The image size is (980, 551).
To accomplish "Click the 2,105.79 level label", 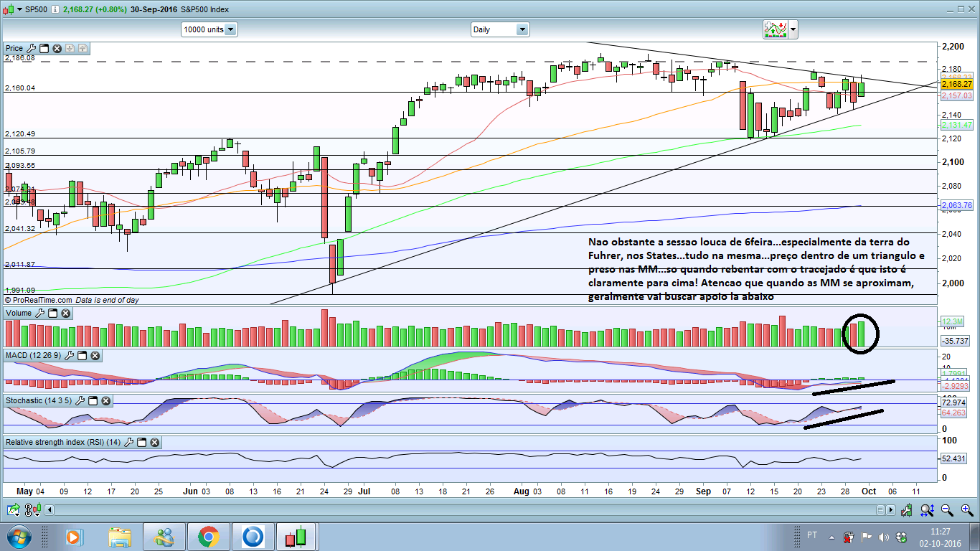I will tap(20, 151).
